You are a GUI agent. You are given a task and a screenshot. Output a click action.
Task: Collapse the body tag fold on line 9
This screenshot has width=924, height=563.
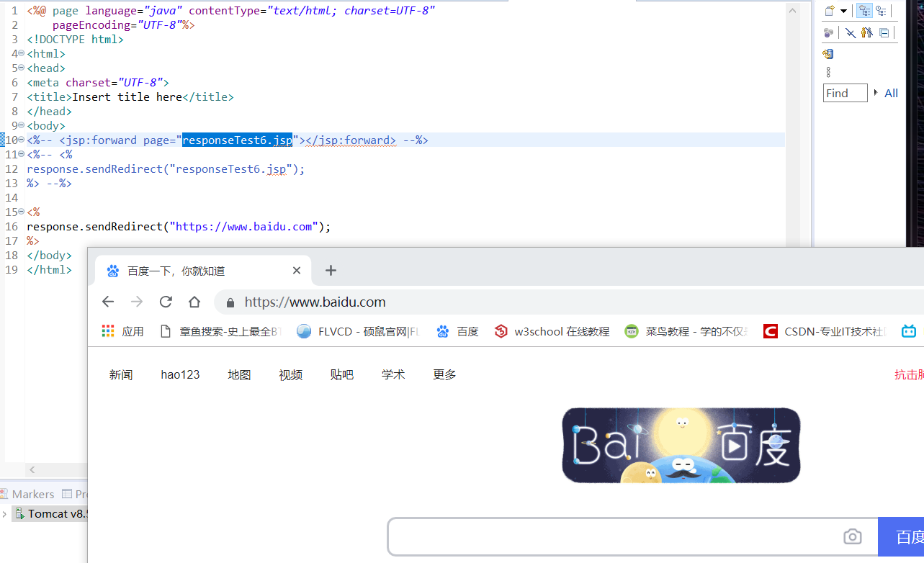[21, 126]
